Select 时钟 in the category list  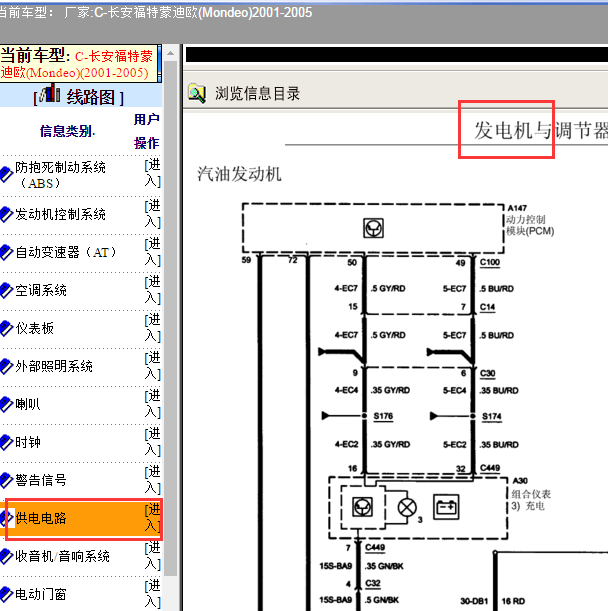click(x=28, y=442)
